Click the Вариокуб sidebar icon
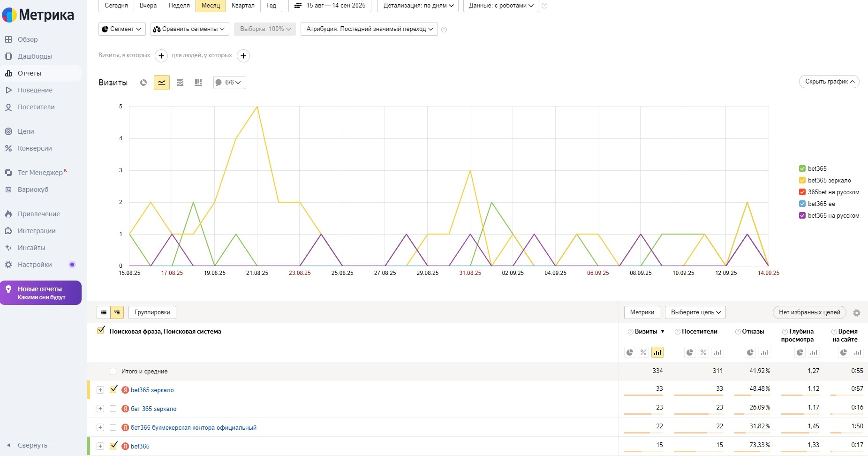Image resolution: width=868 pixels, height=456 pixels. (x=8, y=190)
